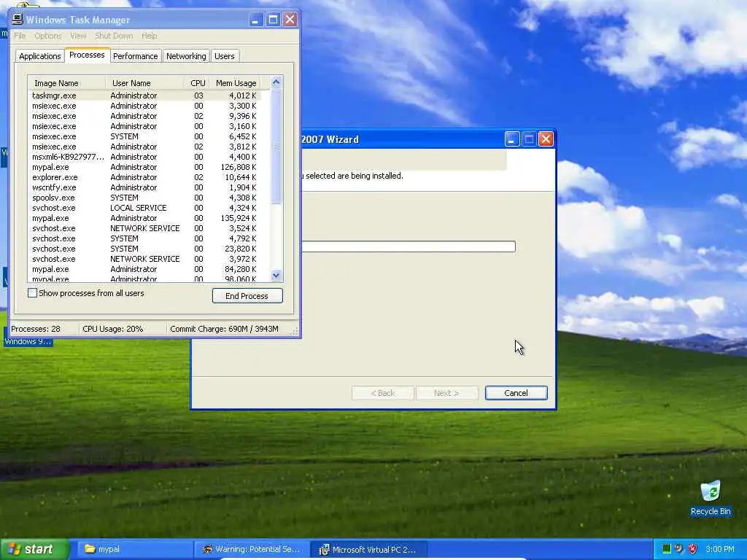Switch to the Applications tab

[40, 56]
